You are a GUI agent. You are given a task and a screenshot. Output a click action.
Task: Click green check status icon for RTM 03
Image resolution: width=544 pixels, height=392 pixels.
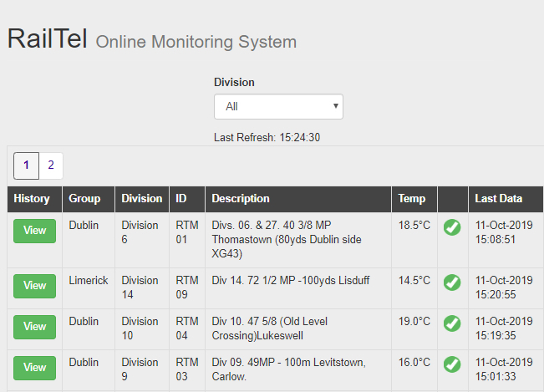coord(452,364)
